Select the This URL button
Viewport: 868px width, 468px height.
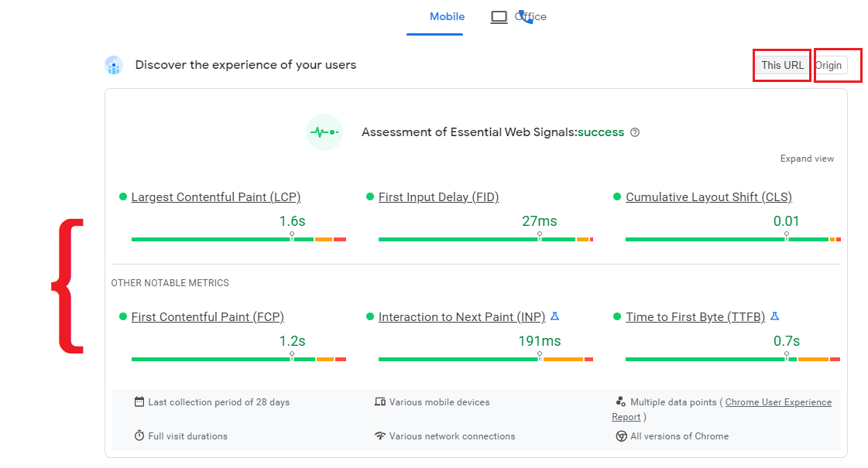782,65
